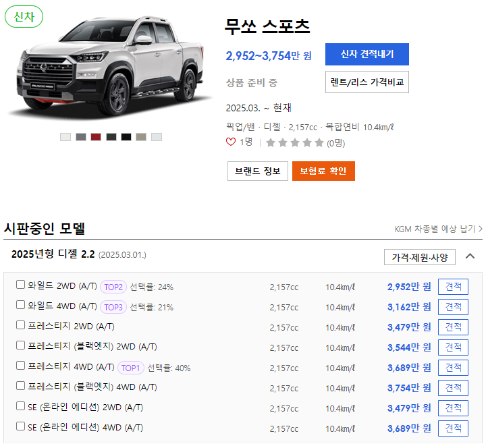Select the dark green color swatch
488x448 pixels.
[111, 137]
